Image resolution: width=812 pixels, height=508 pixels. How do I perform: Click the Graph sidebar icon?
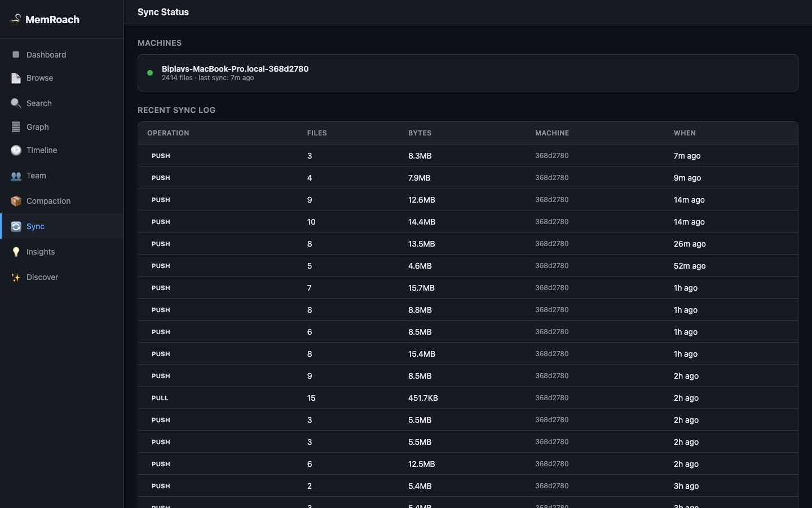point(16,127)
